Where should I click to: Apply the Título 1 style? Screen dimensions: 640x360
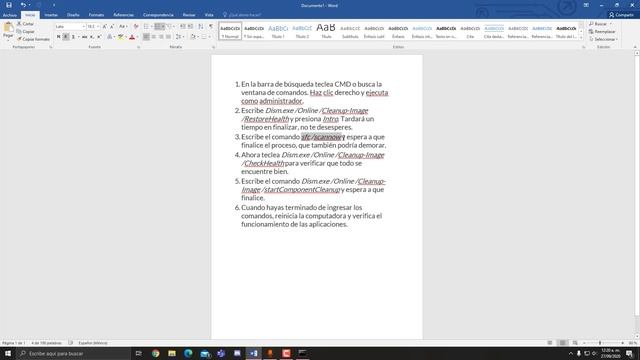[x=278, y=31]
